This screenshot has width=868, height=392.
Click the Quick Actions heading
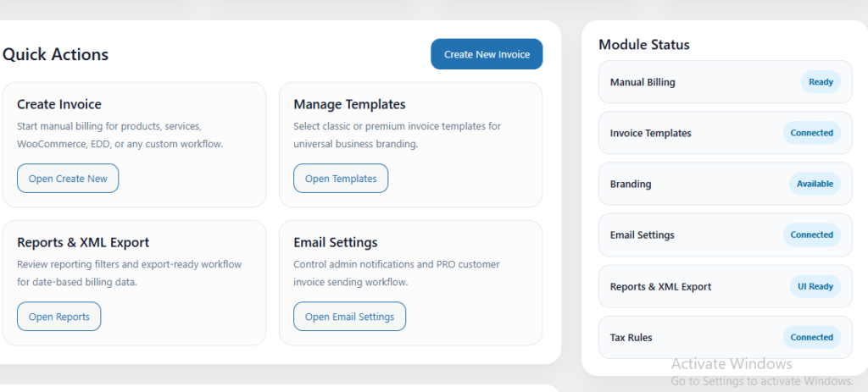tap(55, 54)
